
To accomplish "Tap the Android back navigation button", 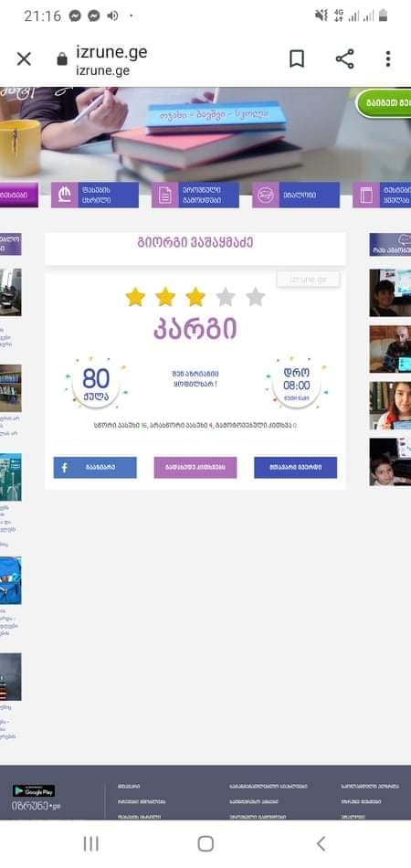I will pos(321,843).
